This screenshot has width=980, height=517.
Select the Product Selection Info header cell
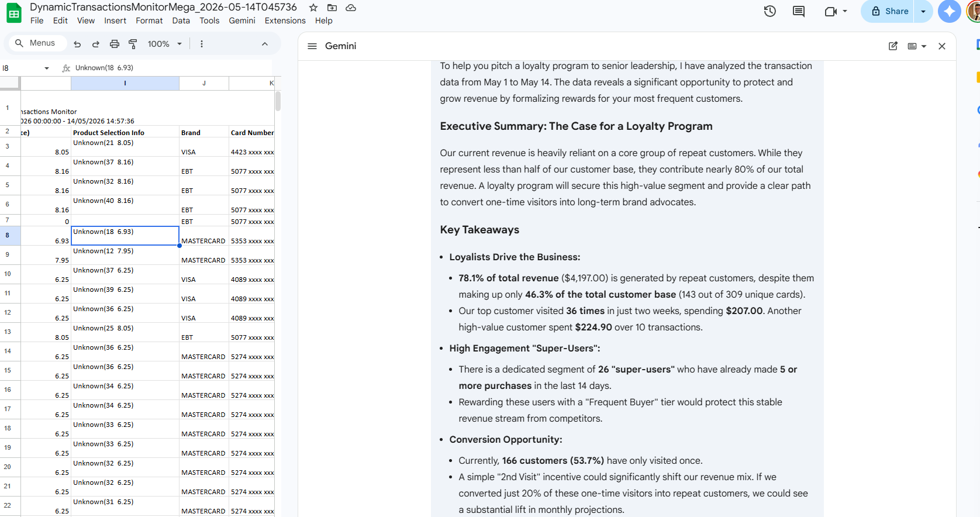(x=125, y=131)
